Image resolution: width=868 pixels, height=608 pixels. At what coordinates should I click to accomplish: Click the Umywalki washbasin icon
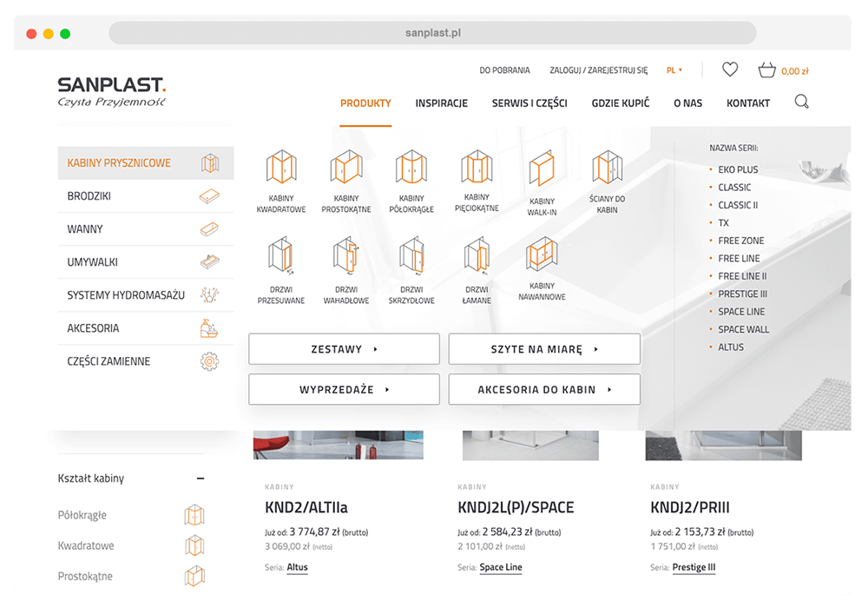tap(209, 261)
